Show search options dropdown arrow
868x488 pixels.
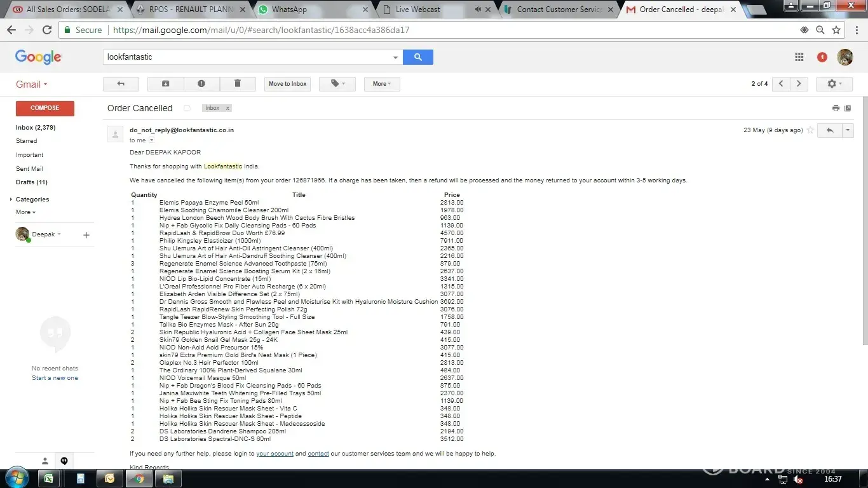(x=395, y=57)
